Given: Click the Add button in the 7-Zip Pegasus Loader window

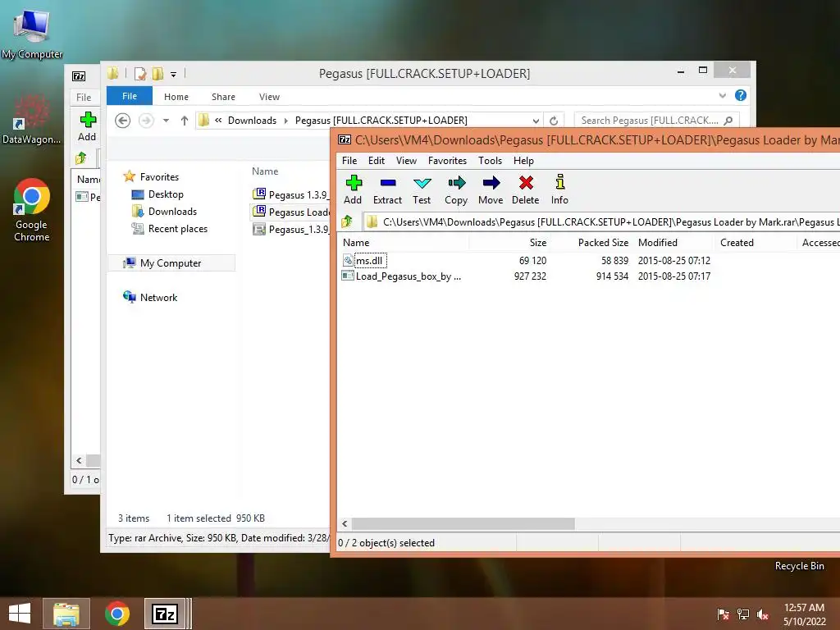Looking at the screenshot, I should [353, 189].
